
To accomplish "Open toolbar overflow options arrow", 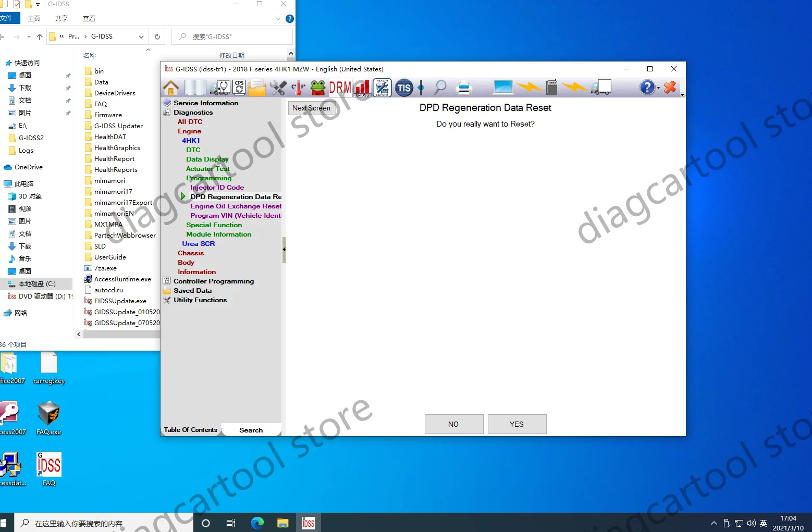I will click(682, 94).
